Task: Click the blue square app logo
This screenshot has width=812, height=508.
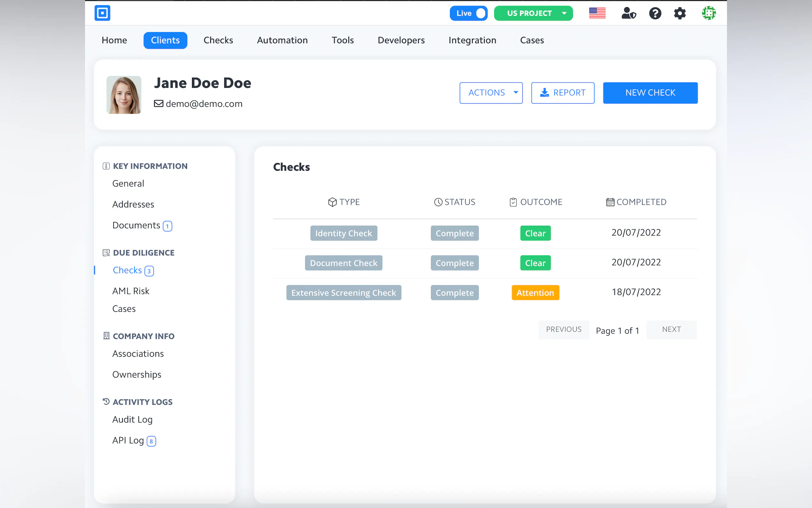Action: click(102, 13)
